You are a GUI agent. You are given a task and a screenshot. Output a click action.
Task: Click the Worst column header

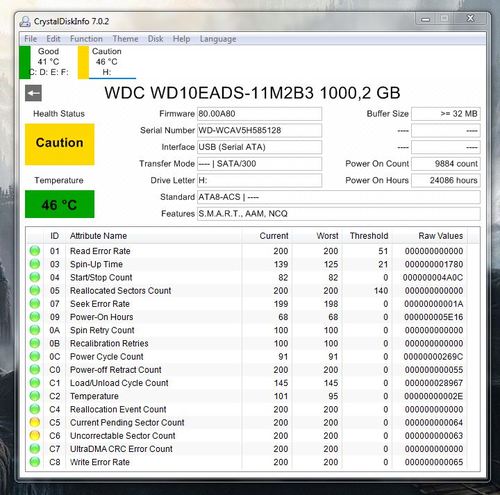[x=317, y=236]
